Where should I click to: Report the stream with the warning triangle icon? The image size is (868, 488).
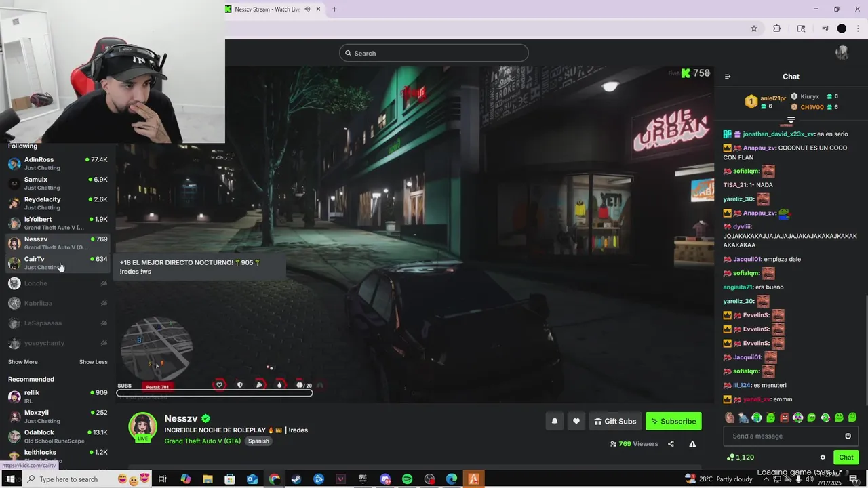pyautogui.click(x=692, y=444)
